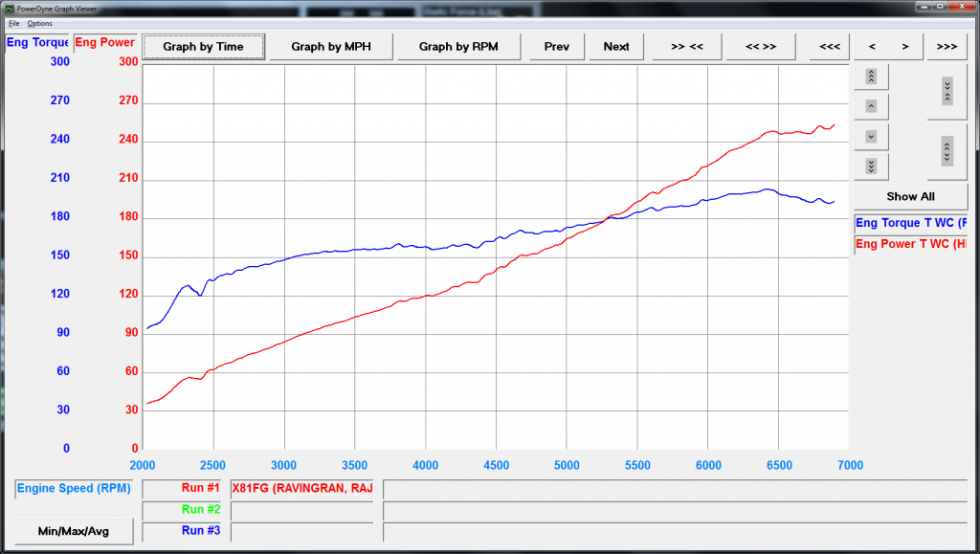Click the Run #1 name field
This screenshot has width=980, height=554.
coord(301,488)
